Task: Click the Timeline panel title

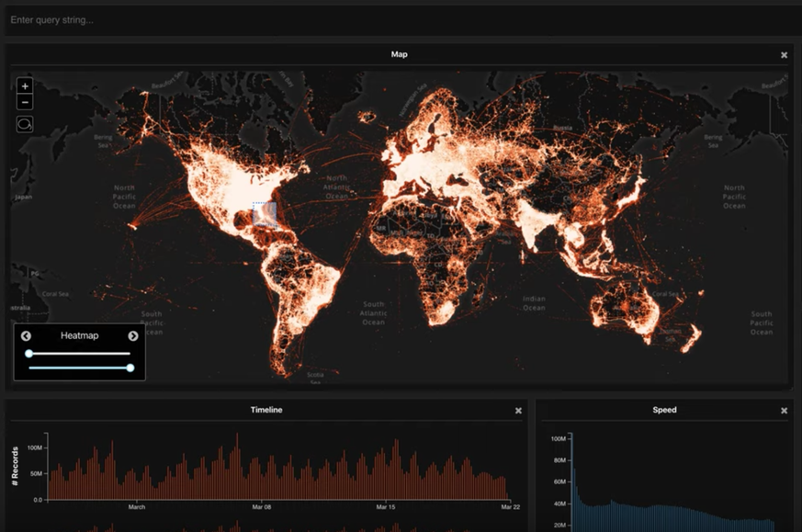Action: click(266, 410)
